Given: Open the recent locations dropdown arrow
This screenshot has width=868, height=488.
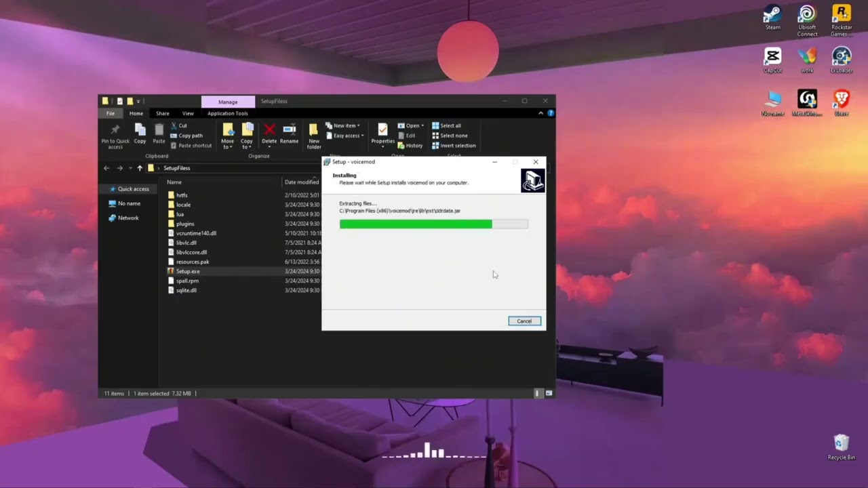Looking at the screenshot, I should point(130,168).
